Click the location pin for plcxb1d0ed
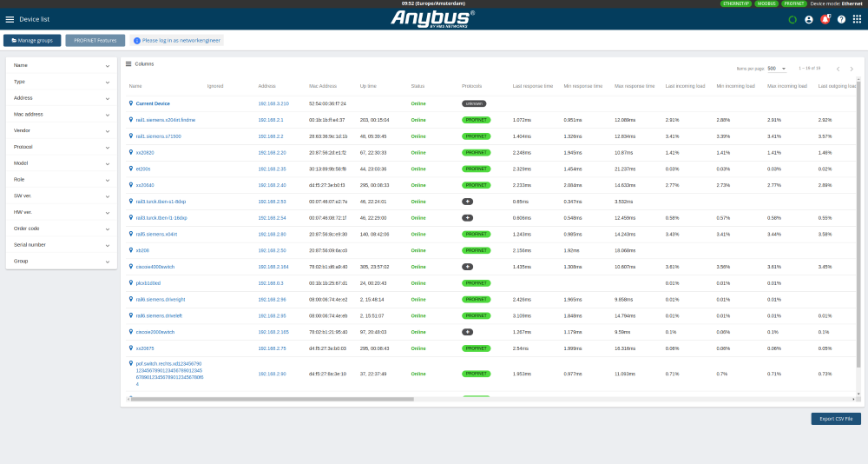 tap(131, 282)
